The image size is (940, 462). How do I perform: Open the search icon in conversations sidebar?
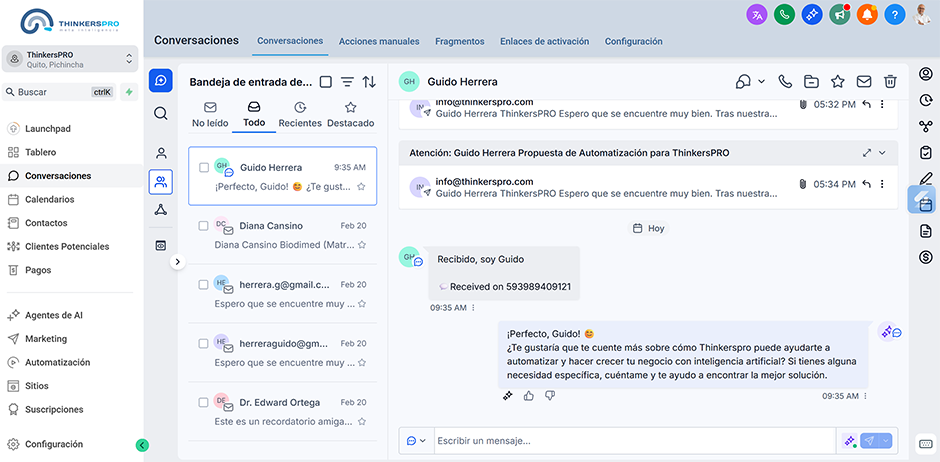pyautogui.click(x=160, y=113)
